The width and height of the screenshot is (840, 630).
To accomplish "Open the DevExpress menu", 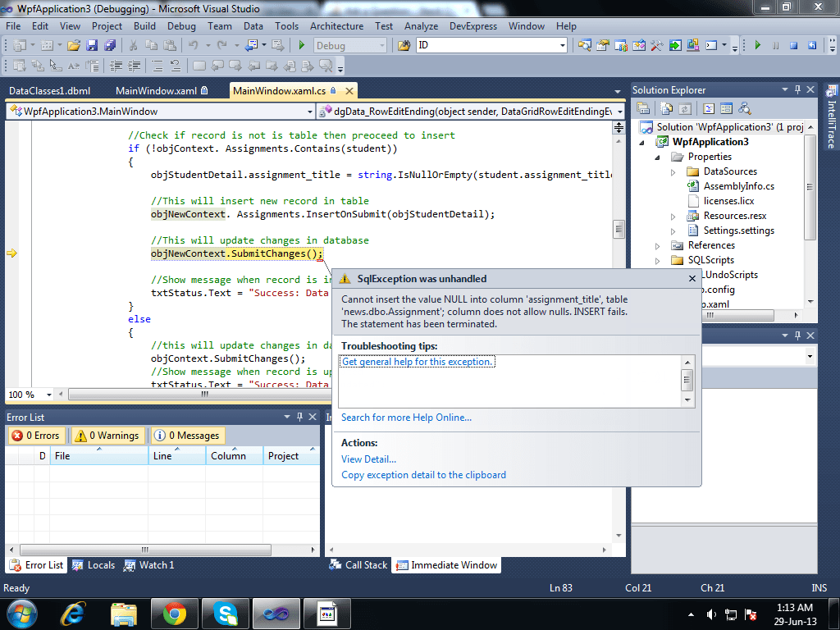I will pyautogui.click(x=473, y=25).
